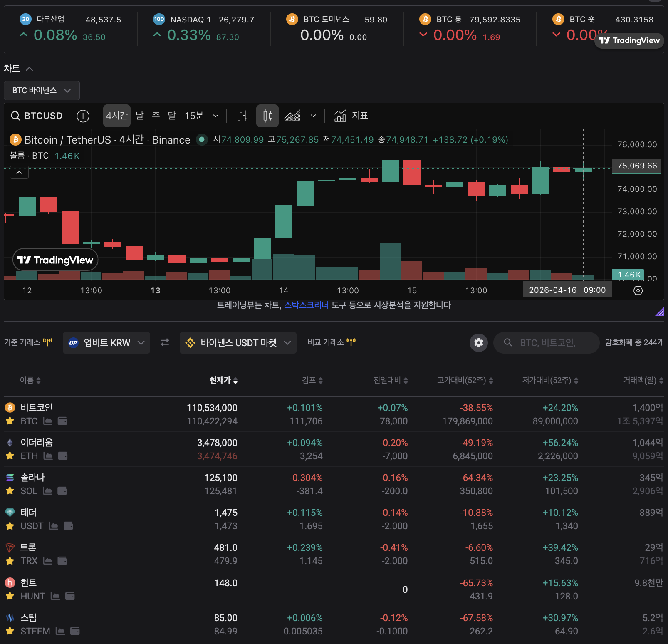Open BTC 롱 ticker quote

[x=470, y=28]
